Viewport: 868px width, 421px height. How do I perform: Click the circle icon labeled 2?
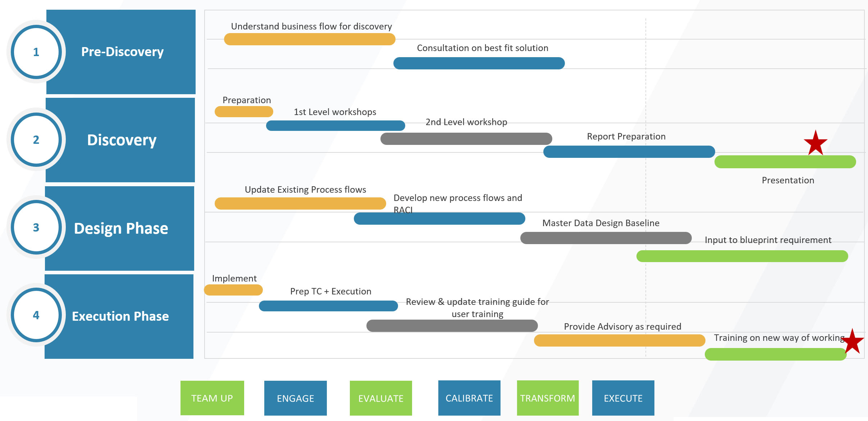[x=36, y=140]
